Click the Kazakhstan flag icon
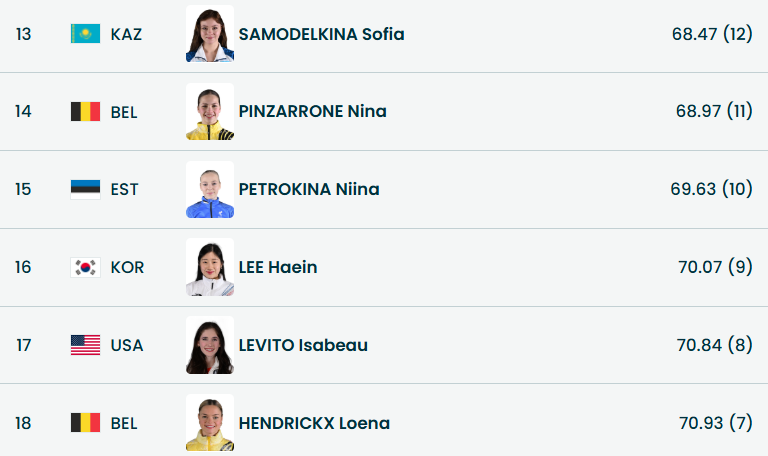The height and width of the screenshot is (456, 768). 85,34
